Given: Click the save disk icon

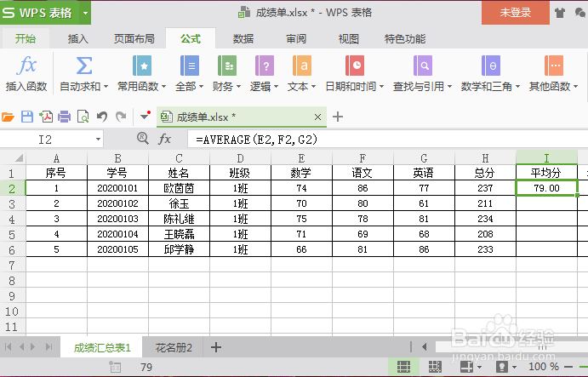Looking at the screenshot, I should (27, 117).
